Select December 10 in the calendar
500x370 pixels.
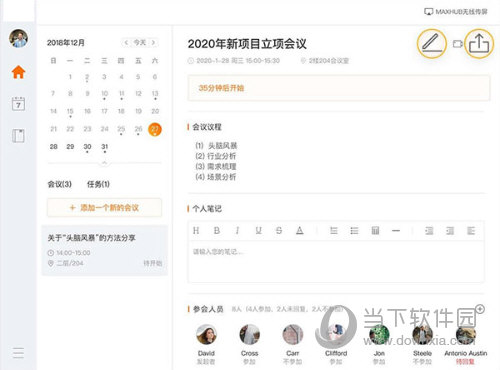(104, 93)
